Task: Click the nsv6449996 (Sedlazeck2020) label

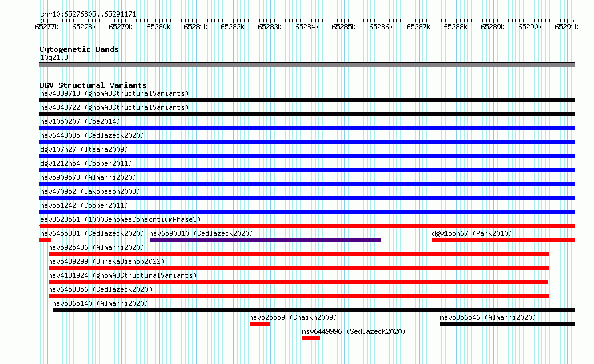Action: pos(354,331)
